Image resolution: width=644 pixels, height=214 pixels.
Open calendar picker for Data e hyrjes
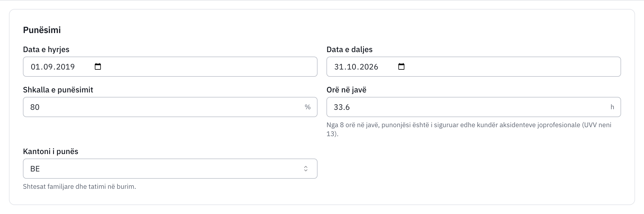[x=98, y=67]
